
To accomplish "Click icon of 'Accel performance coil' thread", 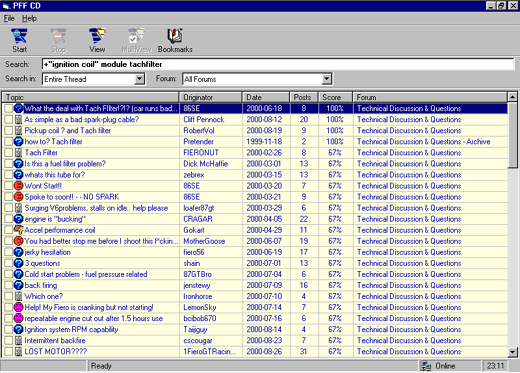I will click(18, 230).
